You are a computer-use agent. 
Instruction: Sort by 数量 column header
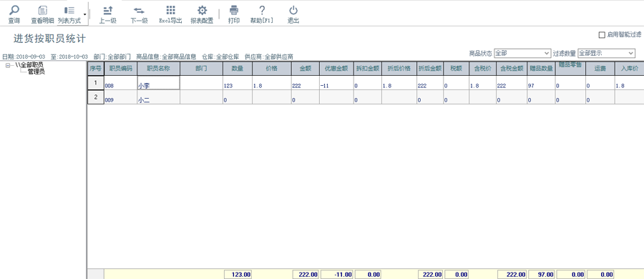pos(238,69)
